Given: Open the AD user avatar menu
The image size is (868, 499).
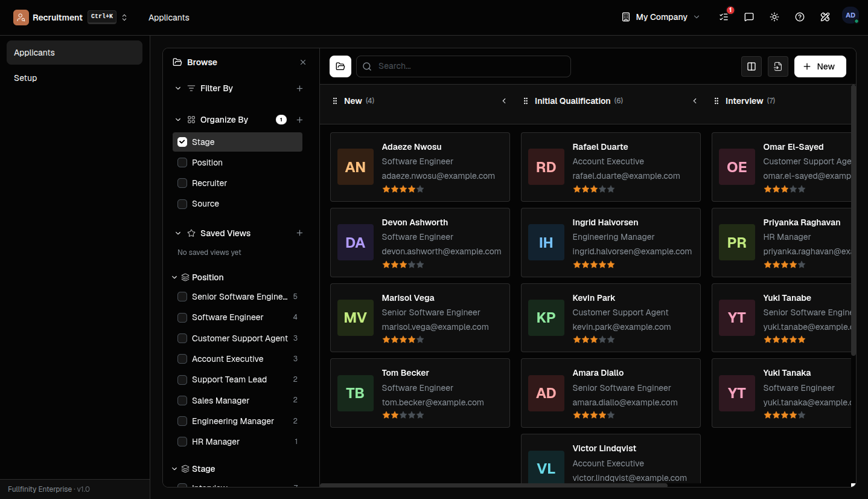Looking at the screenshot, I should point(850,16).
